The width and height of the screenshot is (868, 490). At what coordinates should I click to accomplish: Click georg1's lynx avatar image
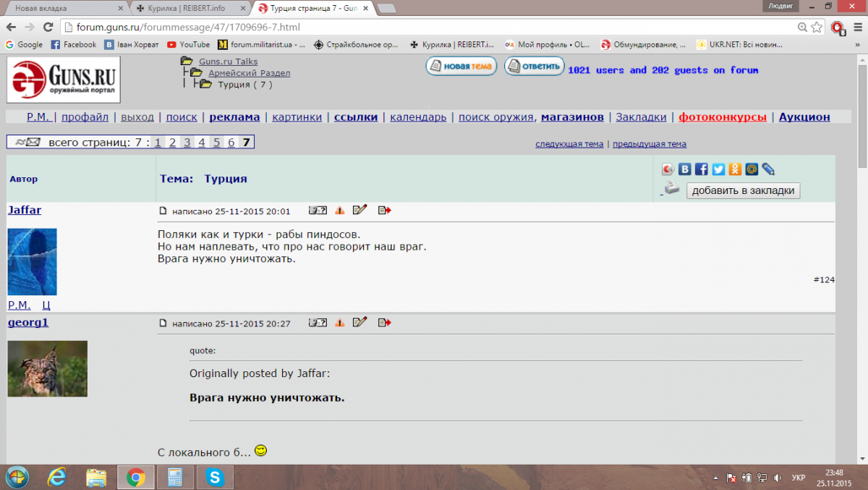[x=48, y=368]
